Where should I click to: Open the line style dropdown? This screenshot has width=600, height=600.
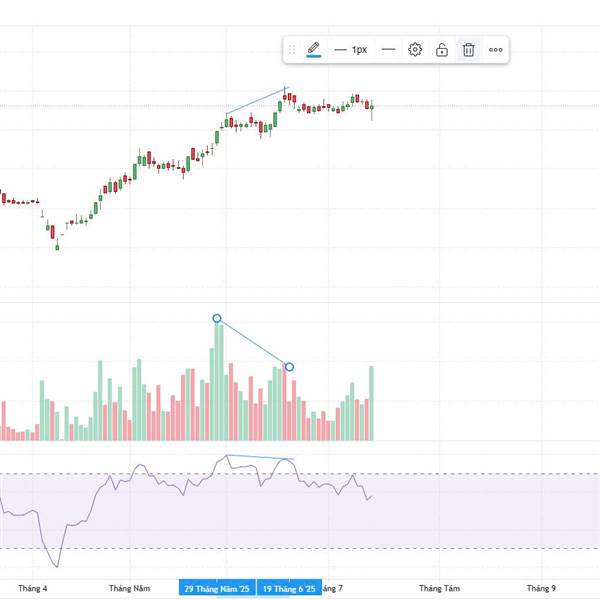(388, 49)
